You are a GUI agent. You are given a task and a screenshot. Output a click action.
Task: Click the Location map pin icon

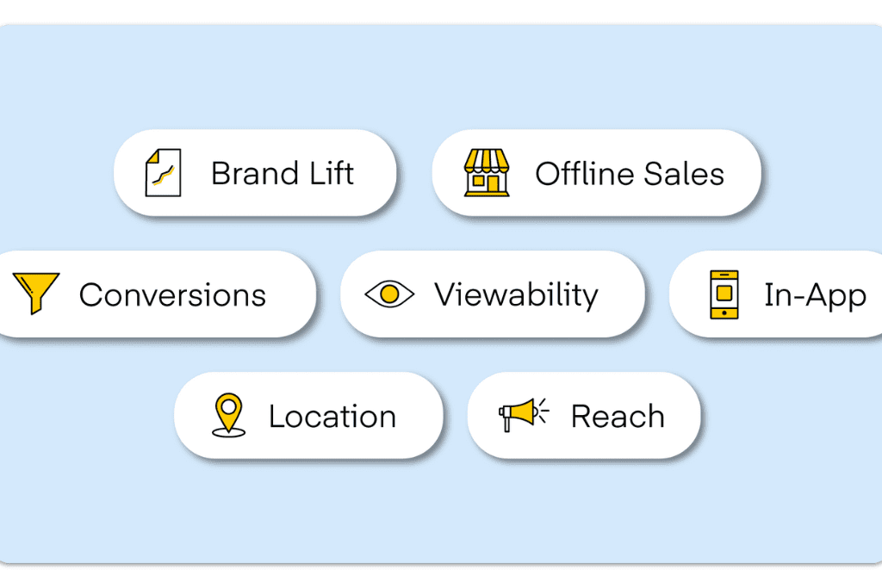click(228, 415)
